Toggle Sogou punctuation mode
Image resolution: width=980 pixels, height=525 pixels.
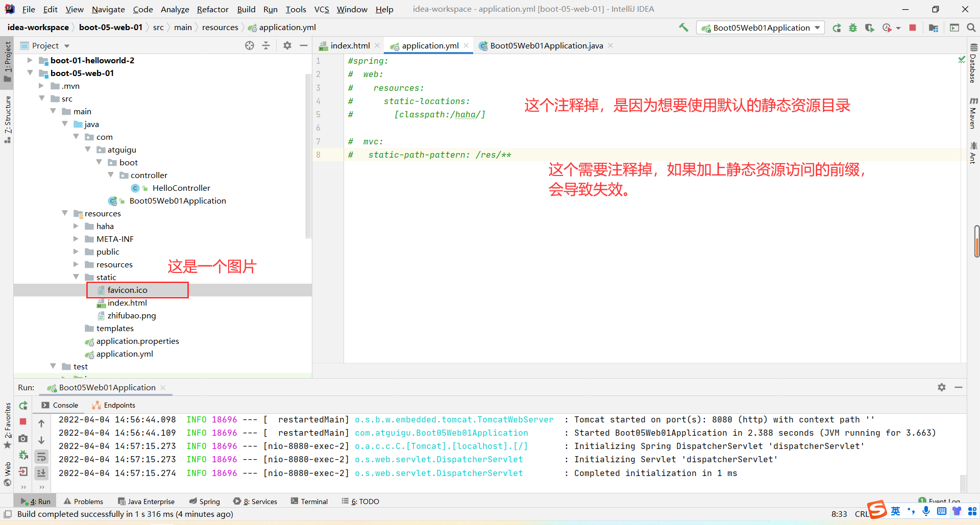(x=911, y=511)
